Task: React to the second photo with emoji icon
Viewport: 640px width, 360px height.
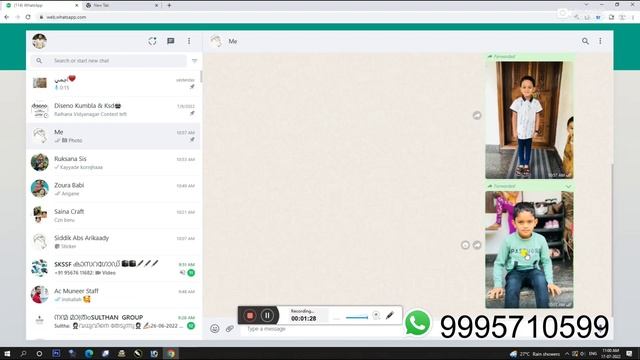Action: pyautogui.click(x=465, y=245)
